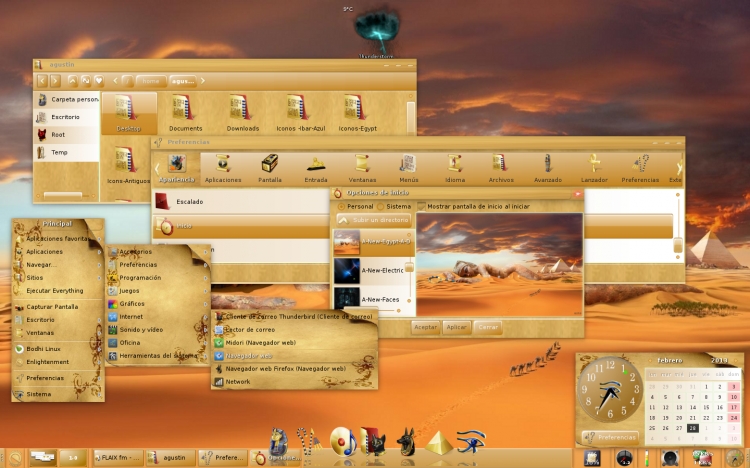Click the Preferencias list scrollbar handle
Image resolution: width=750 pixels, height=468 pixels.
click(678, 245)
